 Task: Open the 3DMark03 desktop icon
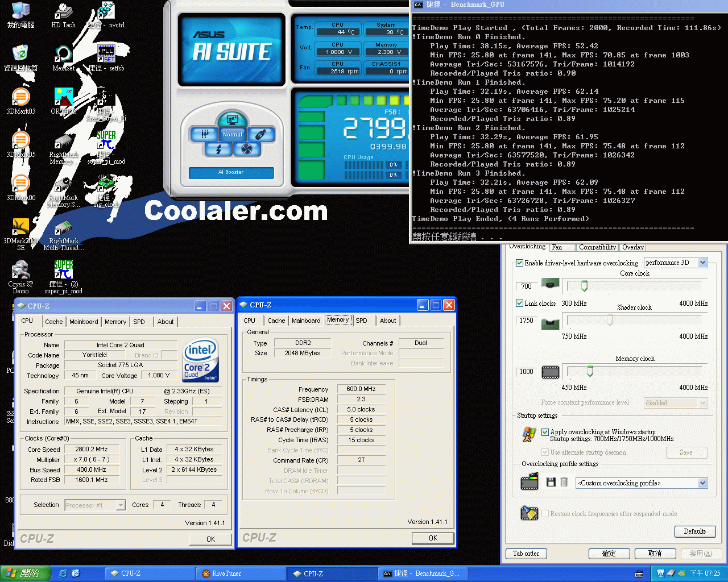point(21,102)
